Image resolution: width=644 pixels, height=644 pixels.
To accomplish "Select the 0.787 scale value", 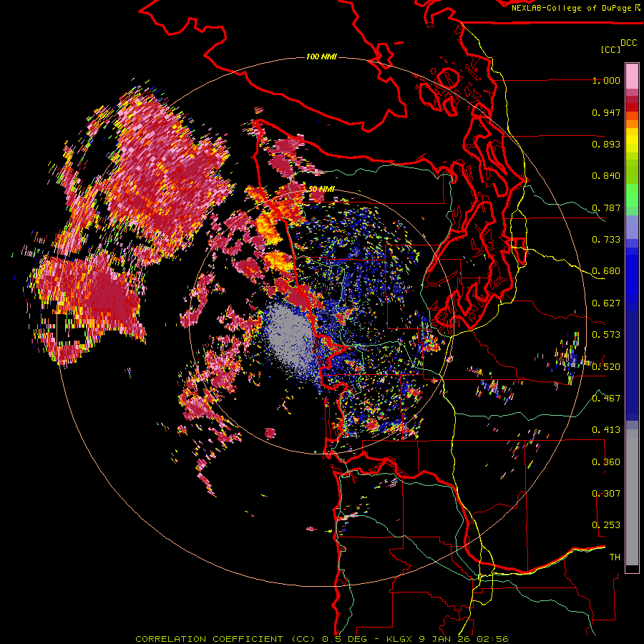I will tap(606, 208).
